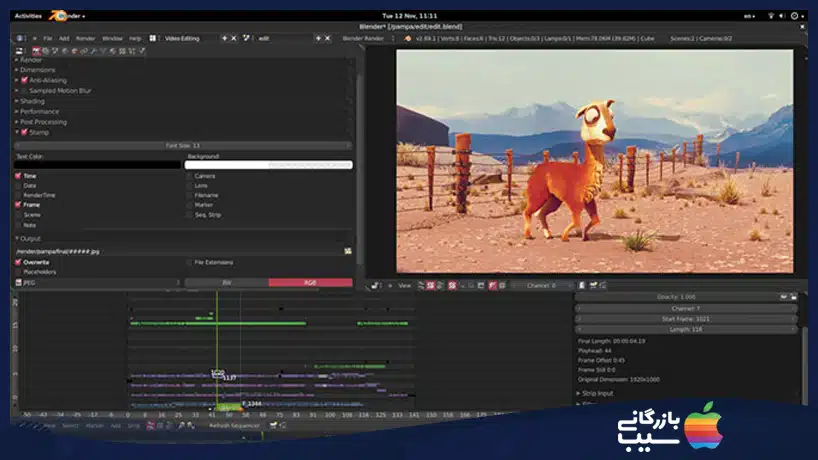Open the Blender Render engine dropdown
Screen dimensions: 818x460
pyautogui.click(x=368, y=38)
